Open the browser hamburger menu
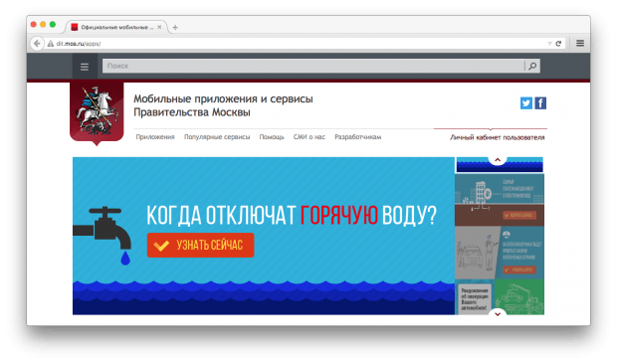Viewport: 617px width, 364px height. point(580,43)
